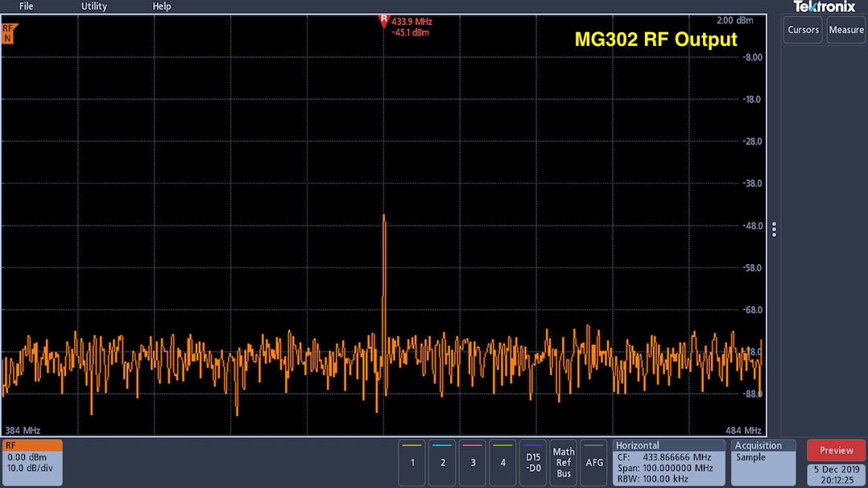
Task: Click the RF trace handle badge
Action: pyautogui.click(x=8, y=33)
